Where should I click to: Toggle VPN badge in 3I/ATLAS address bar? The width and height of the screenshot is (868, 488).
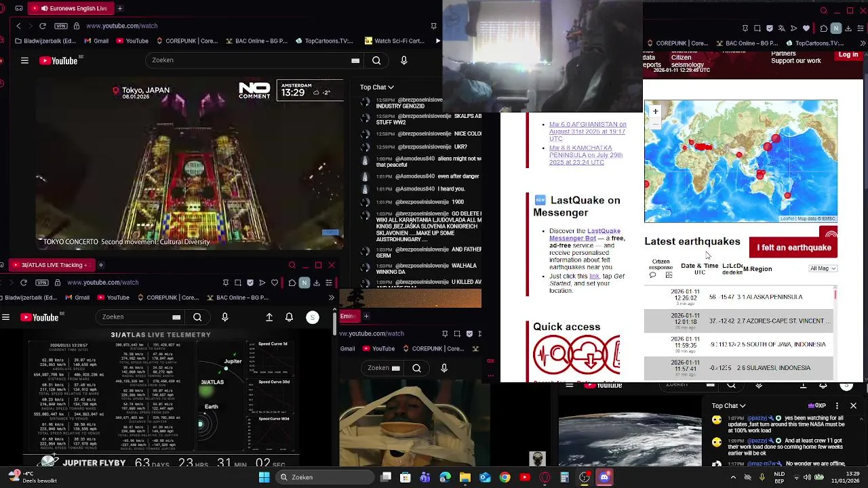pos(42,283)
